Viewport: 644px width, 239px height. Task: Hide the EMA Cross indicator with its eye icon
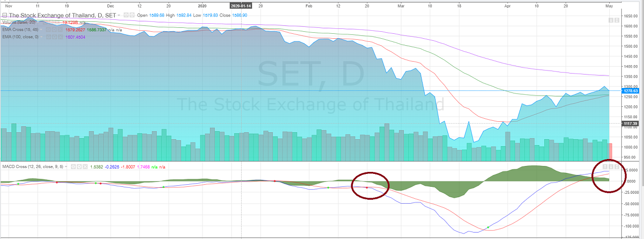(x=48, y=30)
